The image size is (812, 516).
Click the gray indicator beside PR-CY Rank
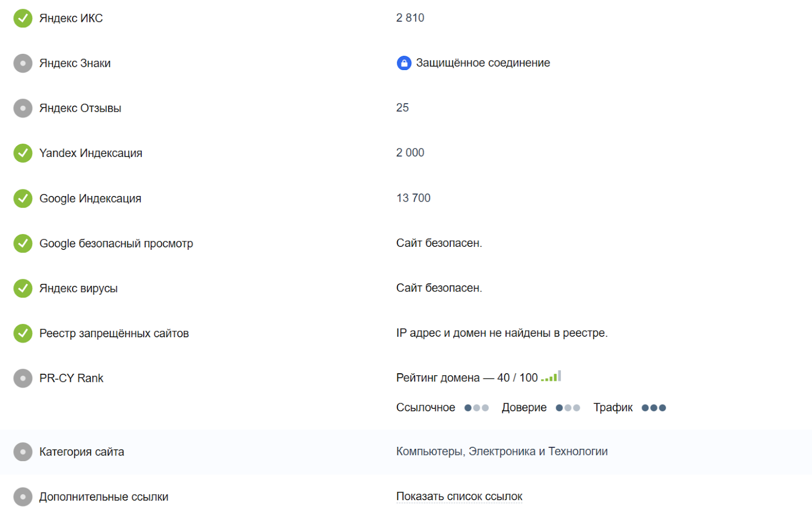(x=23, y=378)
